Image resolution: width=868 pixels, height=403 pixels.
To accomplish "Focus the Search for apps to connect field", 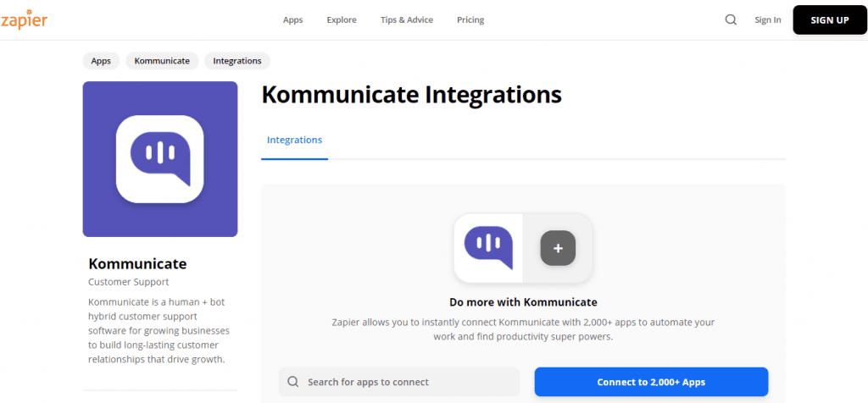I will pyautogui.click(x=399, y=382).
